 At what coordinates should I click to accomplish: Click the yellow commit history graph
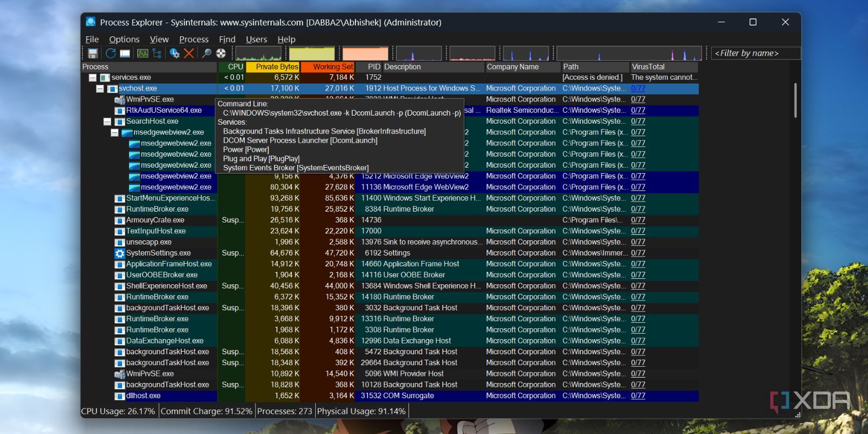pos(312,53)
